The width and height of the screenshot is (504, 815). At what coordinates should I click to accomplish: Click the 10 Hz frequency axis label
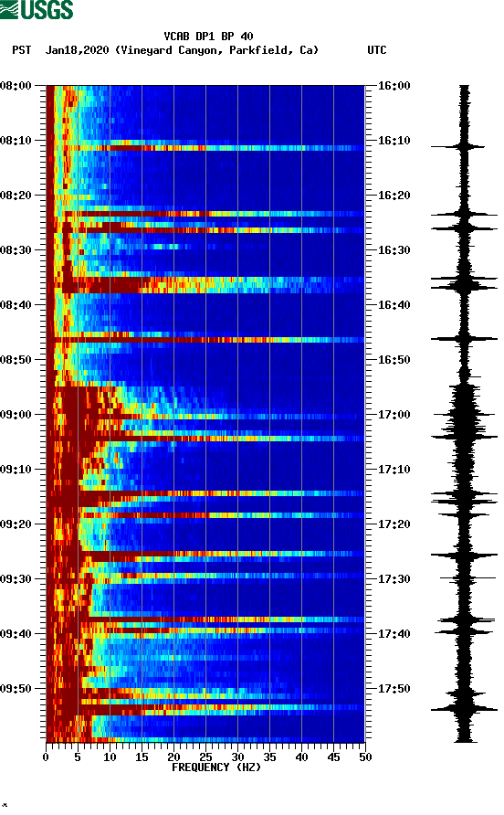110,757
